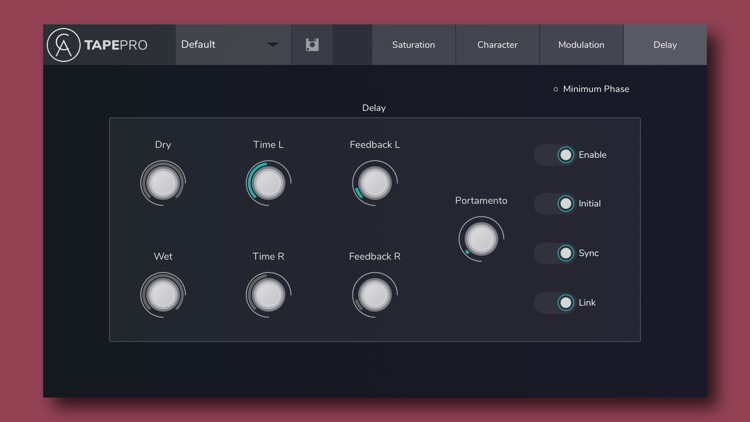Viewport: 750px width, 422px height.
Task: Click the Time L knob
Action: tap(268, 183)
